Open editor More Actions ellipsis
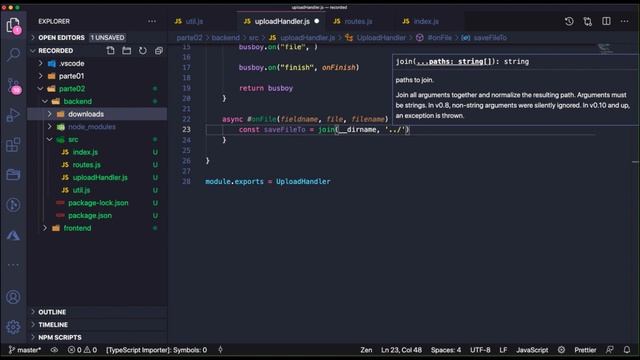 point(624,21)
